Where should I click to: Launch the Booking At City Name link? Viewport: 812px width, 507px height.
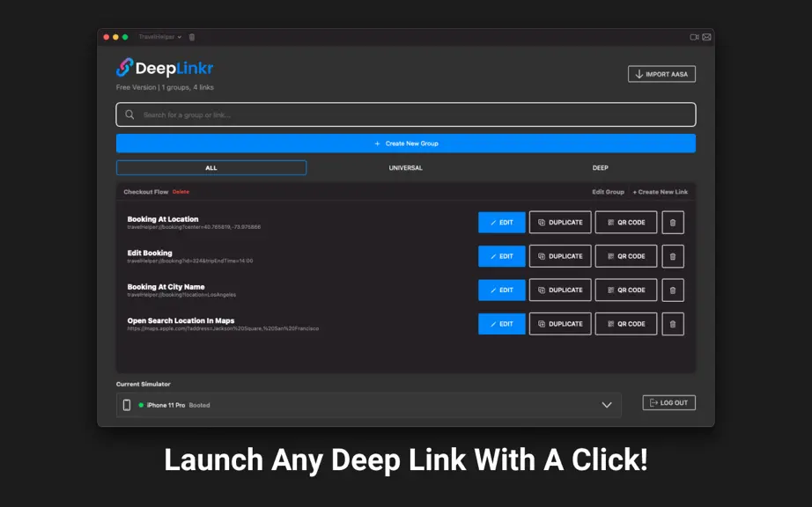[166, 287]
